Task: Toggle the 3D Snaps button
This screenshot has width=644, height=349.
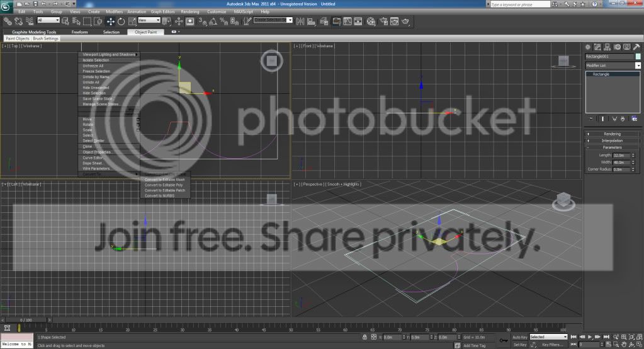Action: click(x=203, y=21)
